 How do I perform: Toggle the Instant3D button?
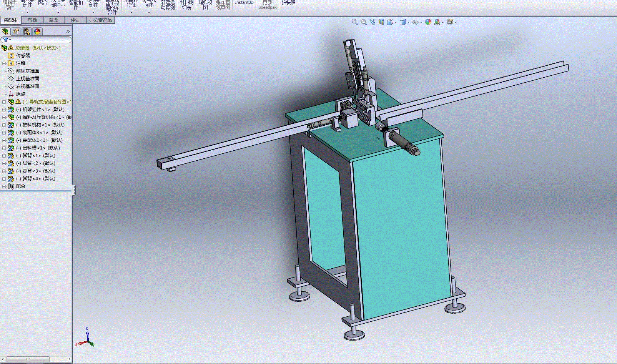[244, 3]
